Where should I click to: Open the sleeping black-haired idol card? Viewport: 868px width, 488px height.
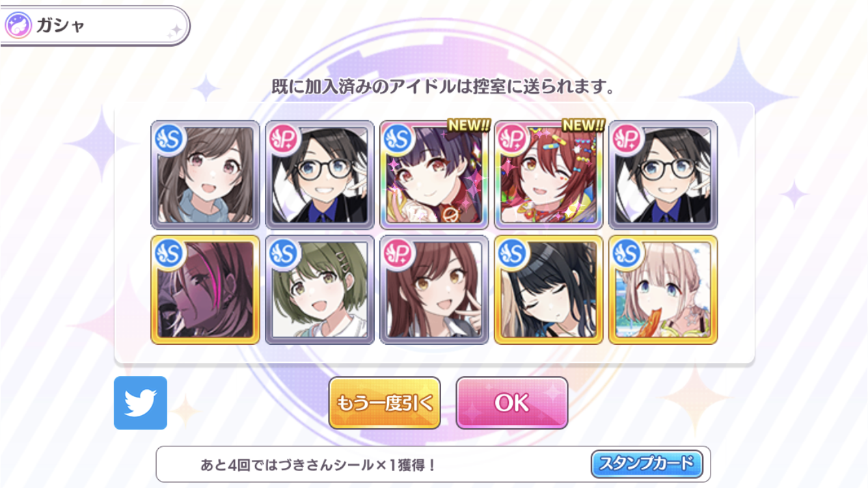549,290
